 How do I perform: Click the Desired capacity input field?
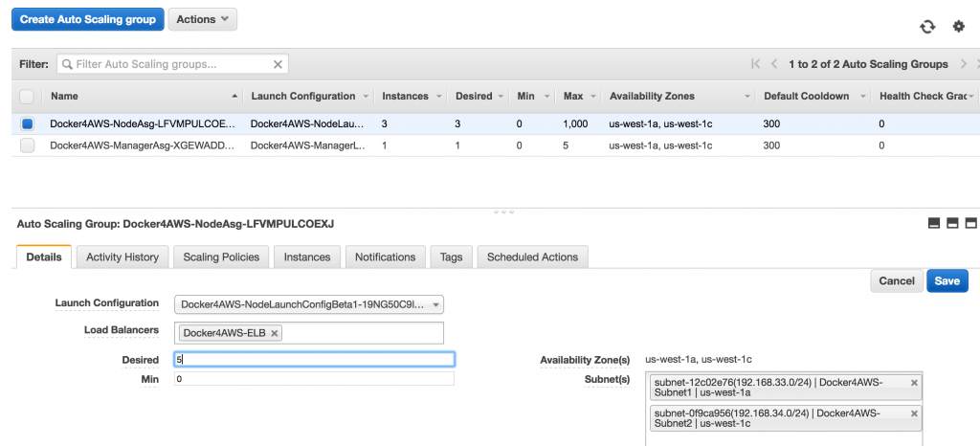point(314,360)
